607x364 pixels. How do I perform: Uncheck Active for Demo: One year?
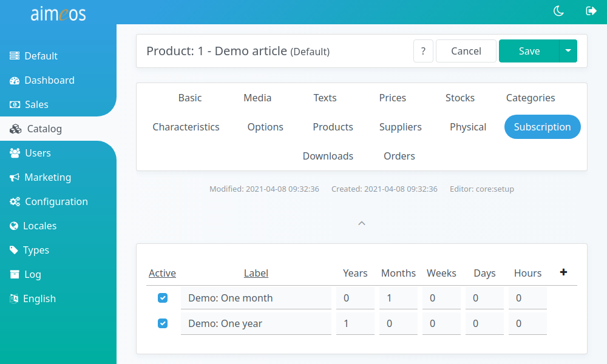click(x=163, y=323)
